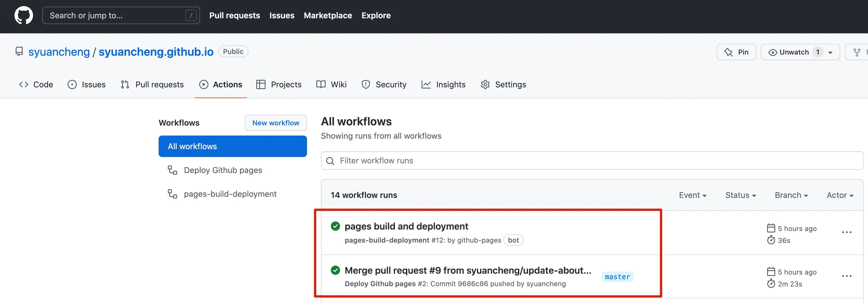Click Issues in the top navigation bar

[282, 15]
